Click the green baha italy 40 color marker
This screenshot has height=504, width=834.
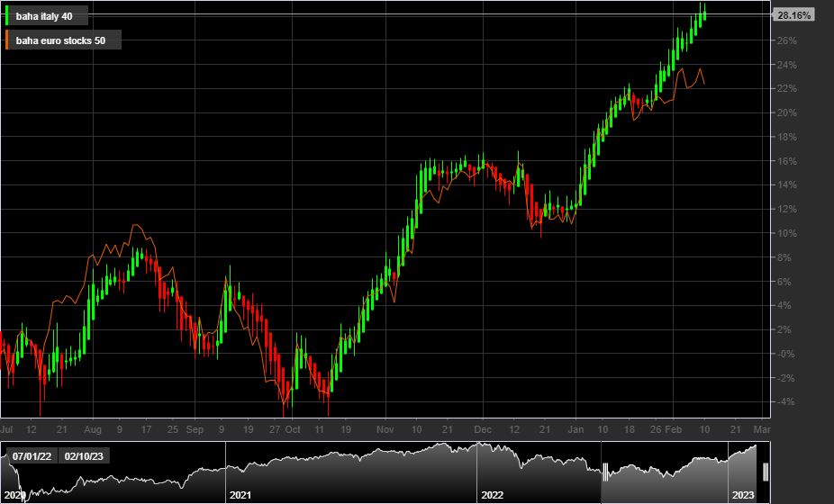coord(7,15)
